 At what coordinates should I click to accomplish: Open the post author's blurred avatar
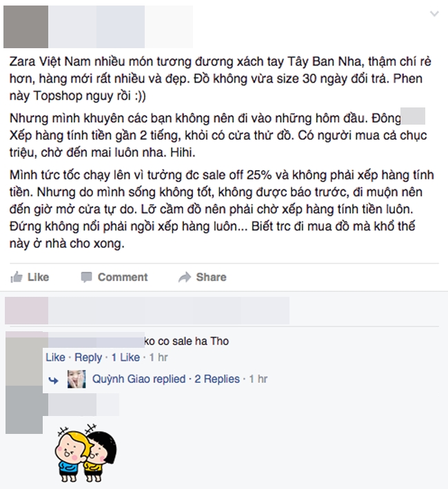click(26, 27)
